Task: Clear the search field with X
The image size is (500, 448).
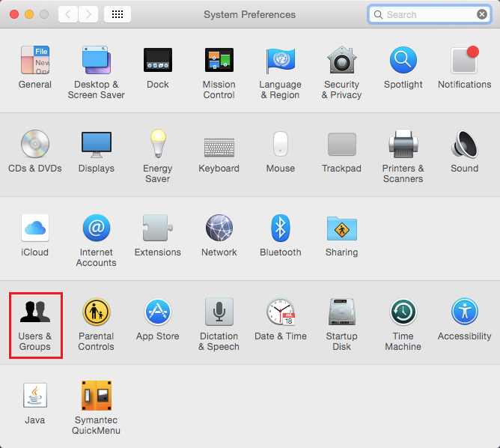Action: (482, 14)
